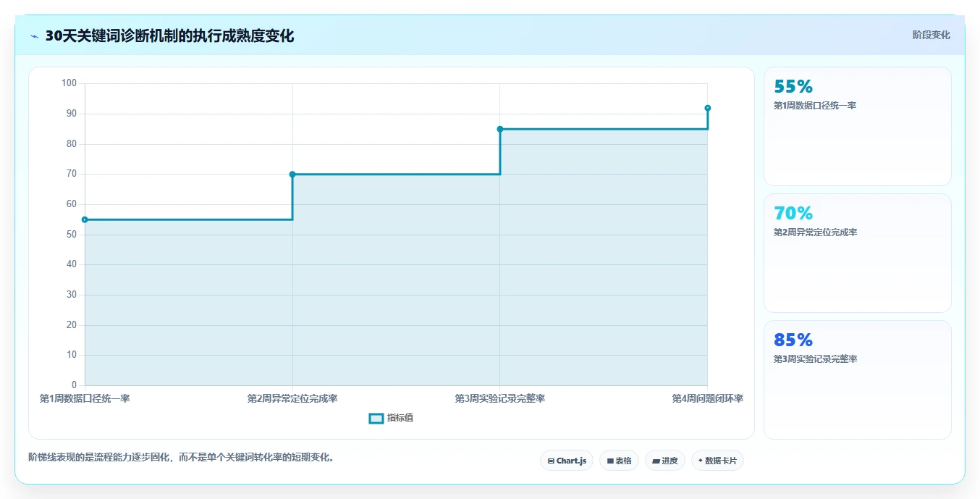This screenshot has height=499, width=980.
Task: Click x-axis label 第3周实验记录完整率
Action: coord(500,398)
